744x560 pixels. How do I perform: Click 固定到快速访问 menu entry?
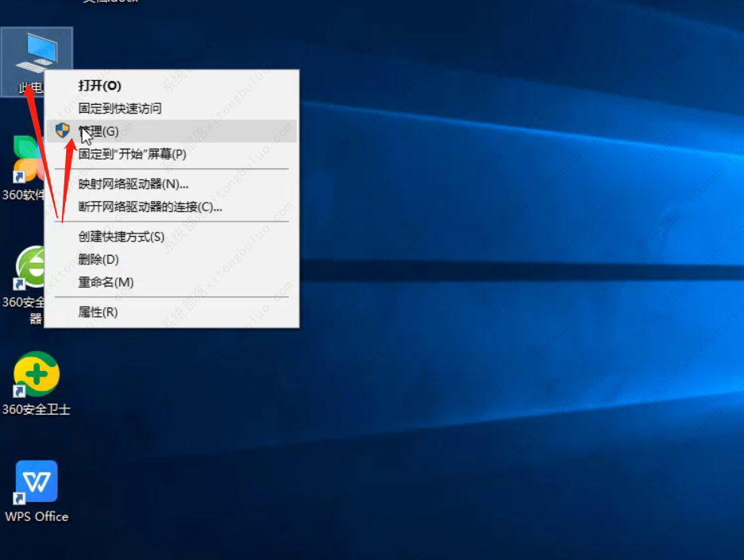click(119, 108)
